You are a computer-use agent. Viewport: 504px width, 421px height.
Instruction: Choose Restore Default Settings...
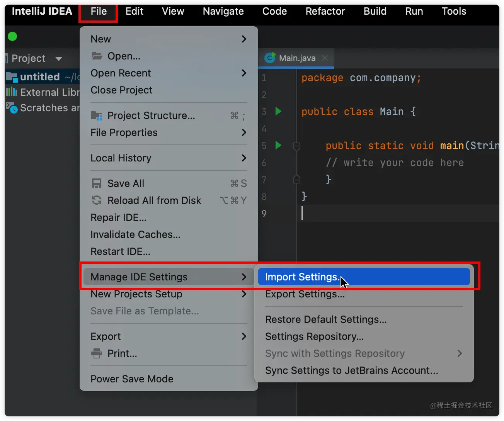326,319
